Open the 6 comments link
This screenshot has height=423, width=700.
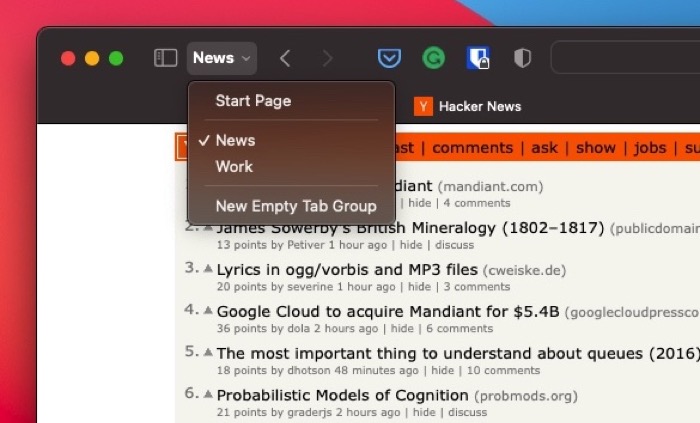(x=459, y=328)
